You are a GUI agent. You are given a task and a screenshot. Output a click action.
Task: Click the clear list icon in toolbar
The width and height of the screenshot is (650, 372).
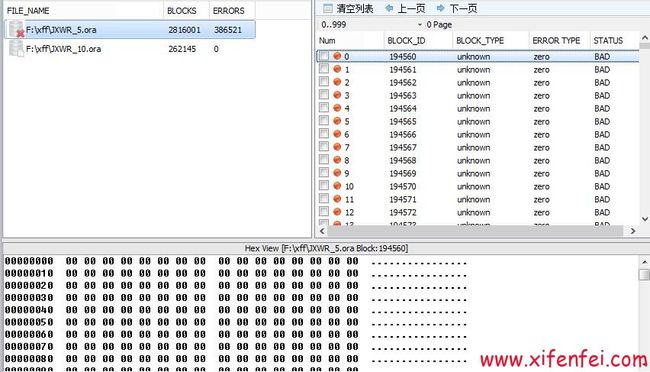pos(327,8)
